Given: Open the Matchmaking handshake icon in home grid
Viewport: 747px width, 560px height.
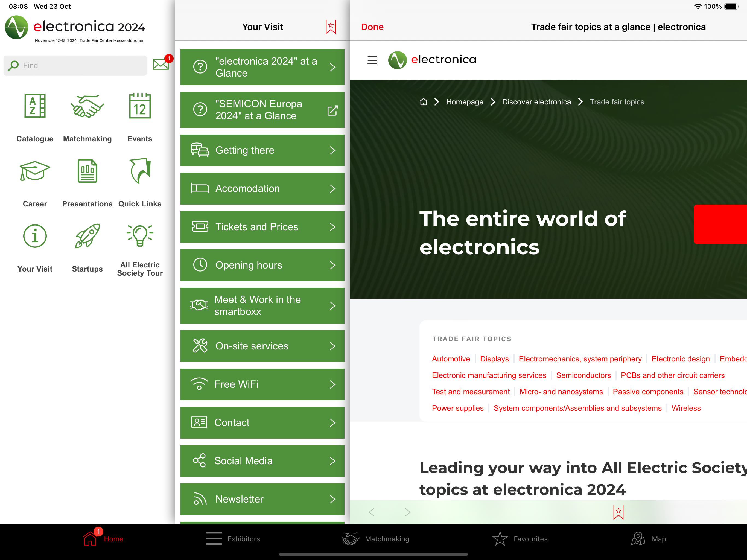Looking at the screenshot, I should (87, 106).
